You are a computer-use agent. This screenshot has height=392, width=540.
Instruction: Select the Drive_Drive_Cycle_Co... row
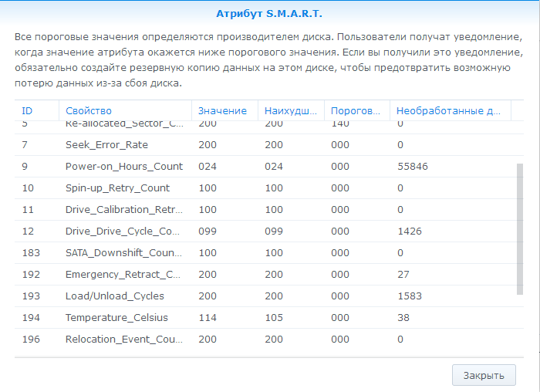[x=123, y=231]
